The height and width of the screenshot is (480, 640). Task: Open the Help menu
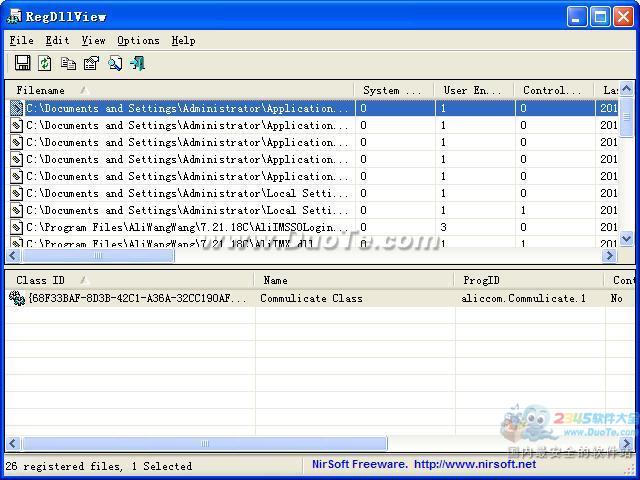click(183, 40)
